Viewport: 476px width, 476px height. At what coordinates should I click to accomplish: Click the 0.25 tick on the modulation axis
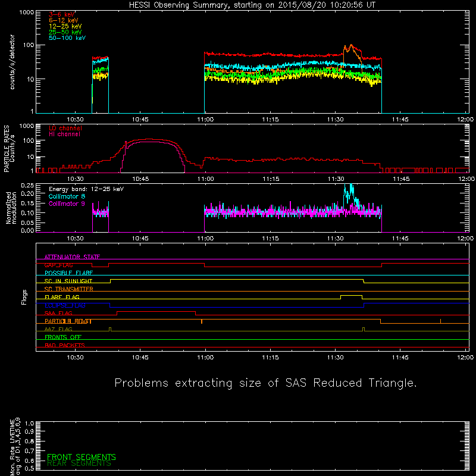click(x=27, y=186)
